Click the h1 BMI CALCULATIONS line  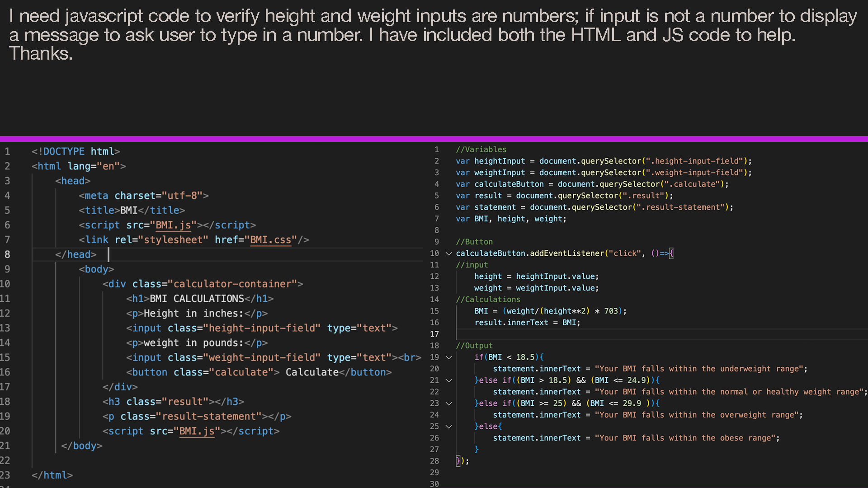[199, 299]
